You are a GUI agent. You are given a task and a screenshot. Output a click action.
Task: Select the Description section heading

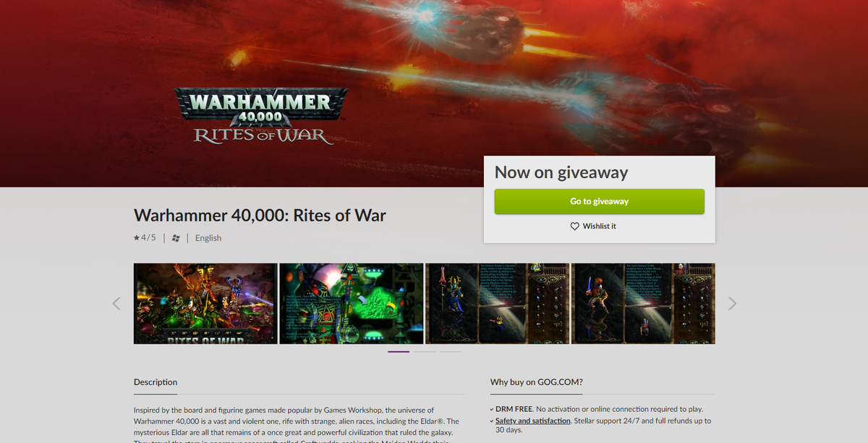156,382
